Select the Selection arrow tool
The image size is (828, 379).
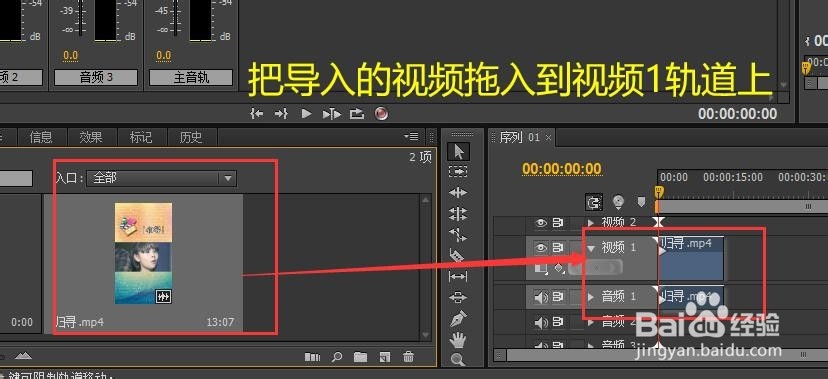pos(458,151)
